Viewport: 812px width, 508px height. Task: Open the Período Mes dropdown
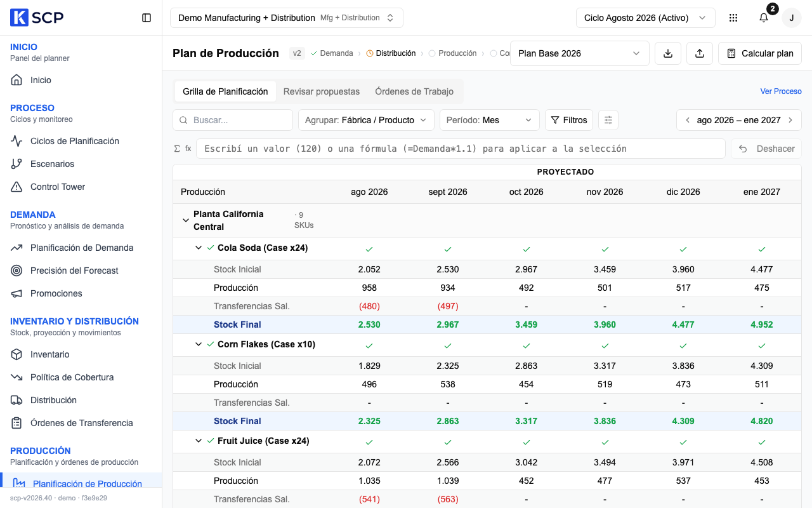[x=490, y=120]
